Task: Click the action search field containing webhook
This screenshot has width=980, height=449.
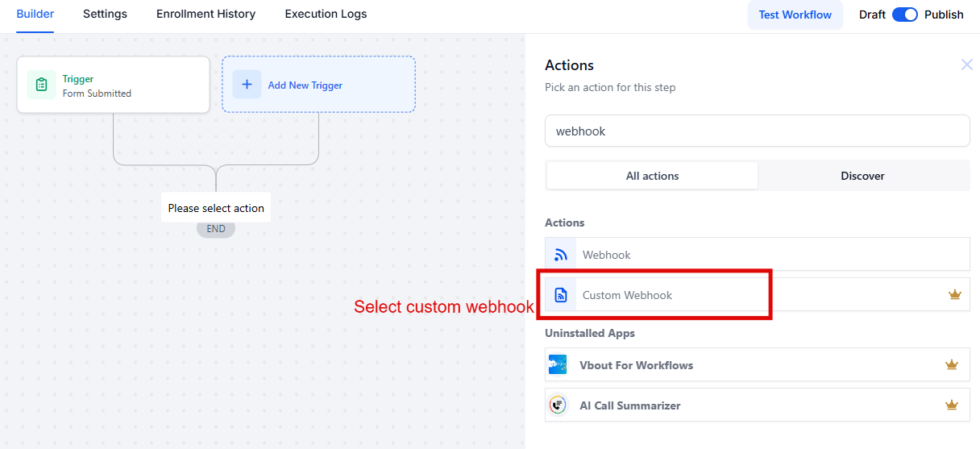Action: 758,131
